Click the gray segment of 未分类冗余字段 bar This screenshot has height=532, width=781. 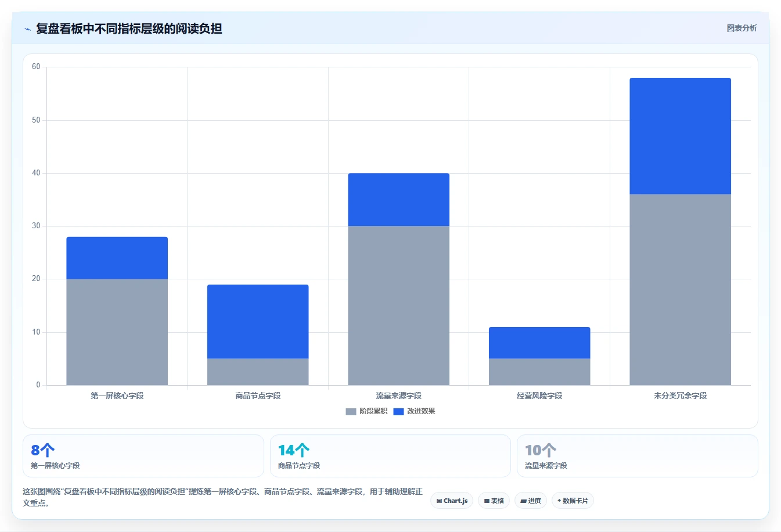681,290
